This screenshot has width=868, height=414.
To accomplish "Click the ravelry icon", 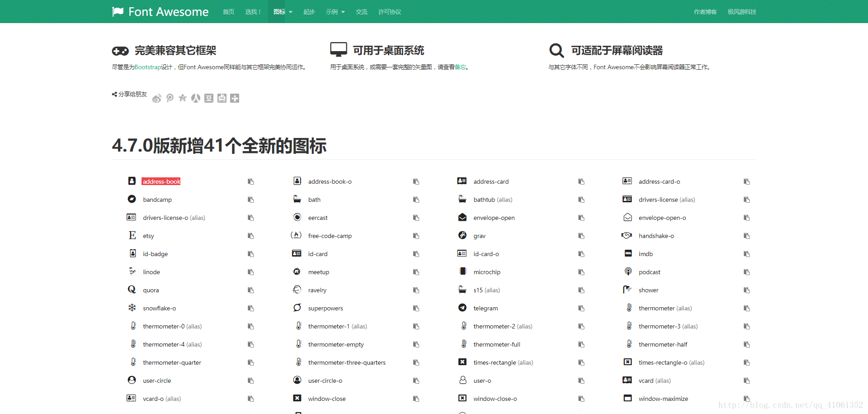I will [x=297, y=290].
